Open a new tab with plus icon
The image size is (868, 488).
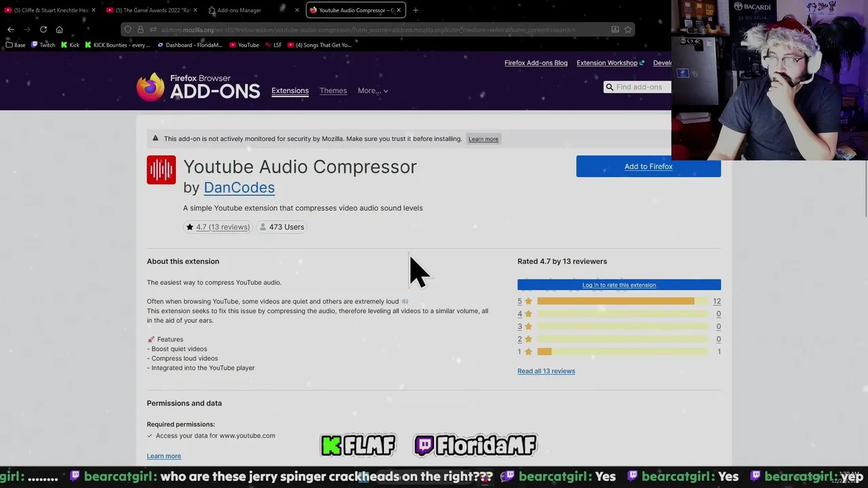tap(416, 10)
